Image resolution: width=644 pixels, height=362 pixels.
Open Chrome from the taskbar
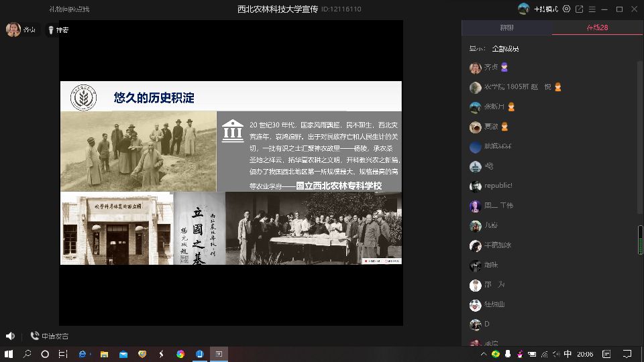180,353
